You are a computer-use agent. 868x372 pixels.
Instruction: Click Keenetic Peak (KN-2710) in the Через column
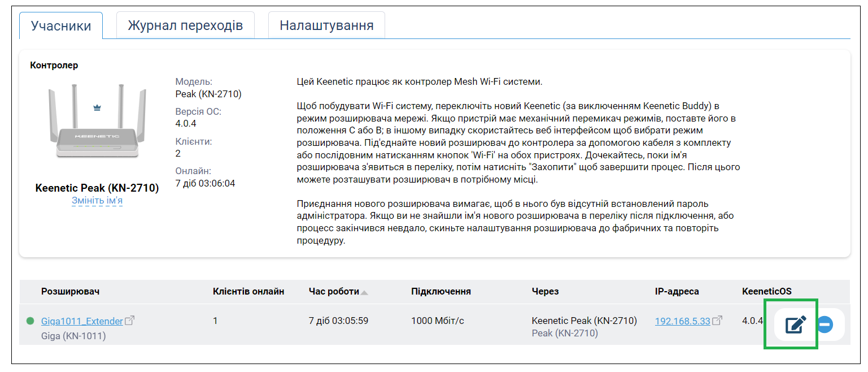click(x=585, y=321)
